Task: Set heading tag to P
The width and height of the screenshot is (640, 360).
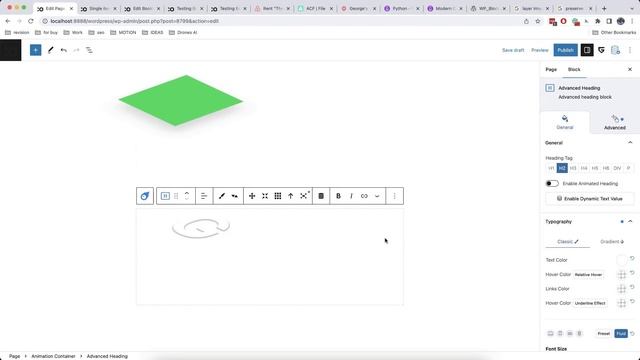Action: click(x=629, y=168)
